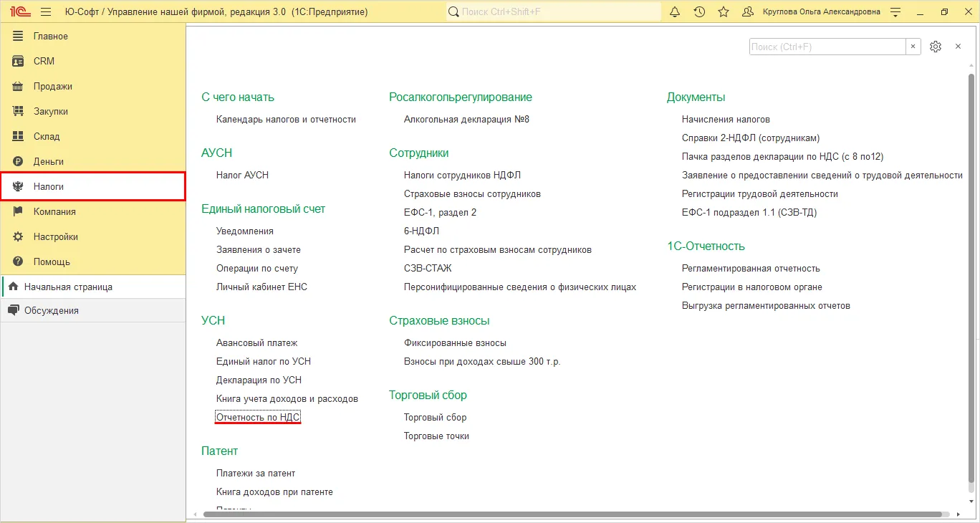The image size is (980, 523).
Task: Click the Помощь question mark icon
Action: pyautogui.click(x=18, y=261)
